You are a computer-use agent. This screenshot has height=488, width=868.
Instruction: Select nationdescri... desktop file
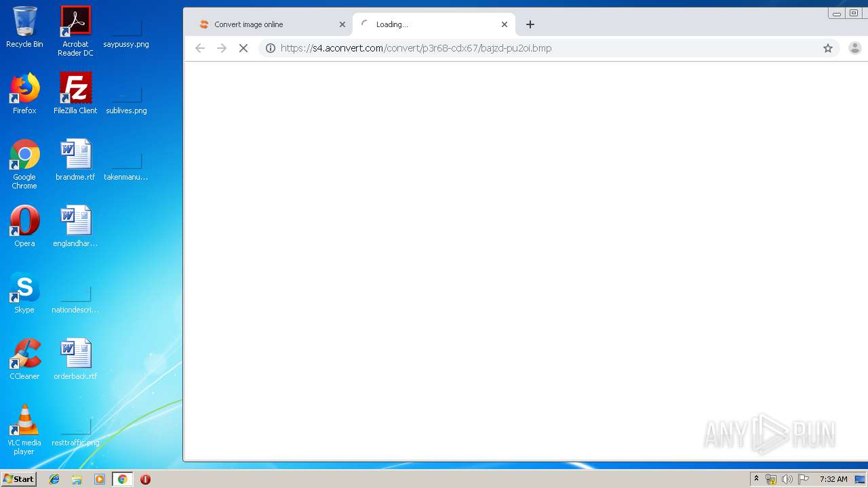[x=75, y=299]
